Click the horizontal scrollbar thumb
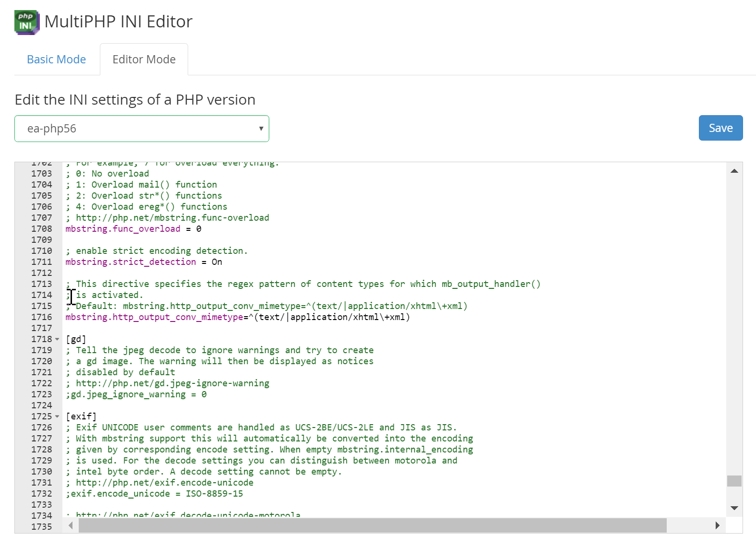This screenshot has width=756, height=547. [x=372, y=525]
